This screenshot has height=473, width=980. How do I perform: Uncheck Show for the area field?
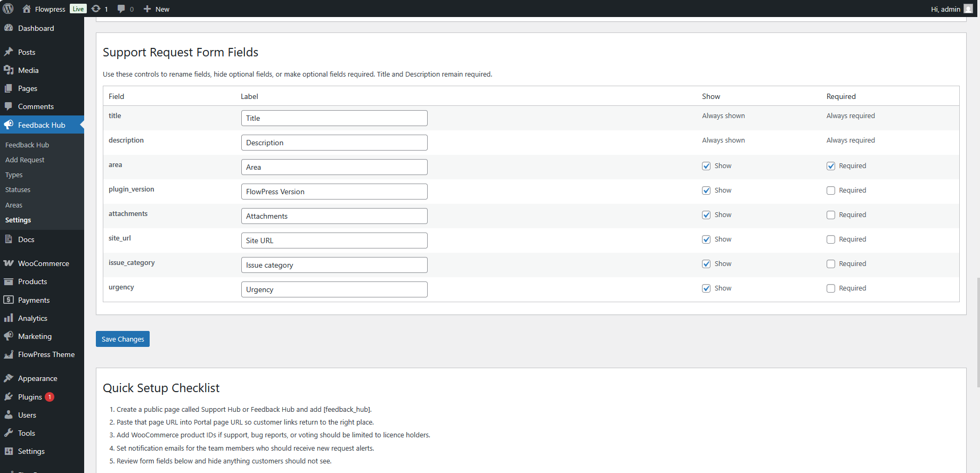(706, 166)
